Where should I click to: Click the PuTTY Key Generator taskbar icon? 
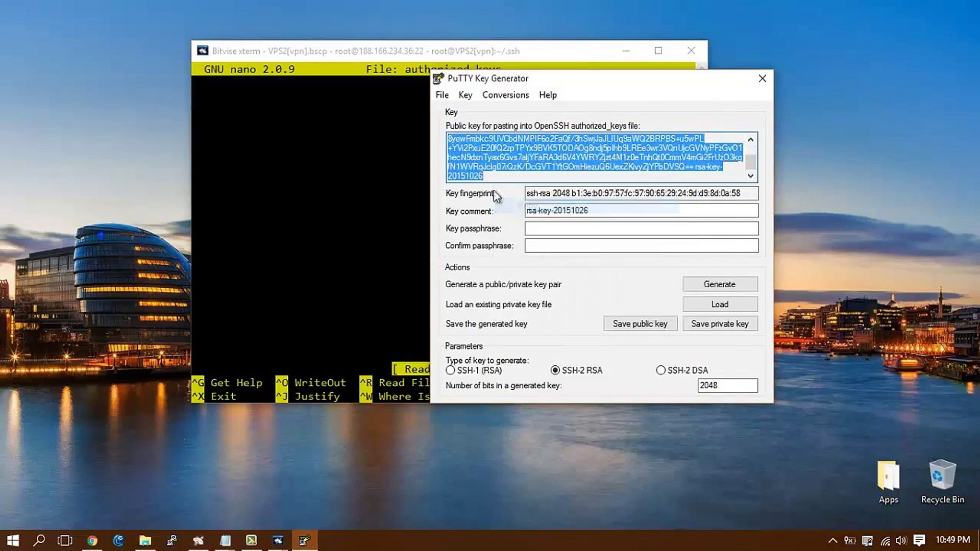[305, 540]
